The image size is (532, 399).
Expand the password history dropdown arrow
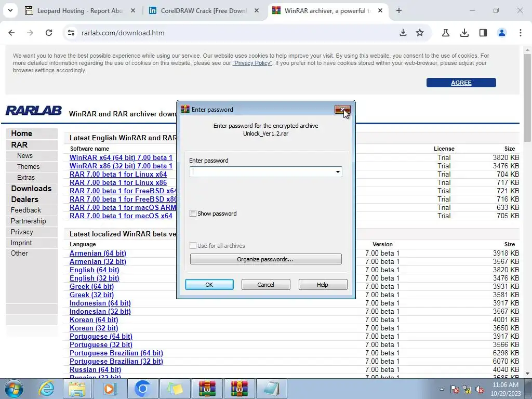338,171
